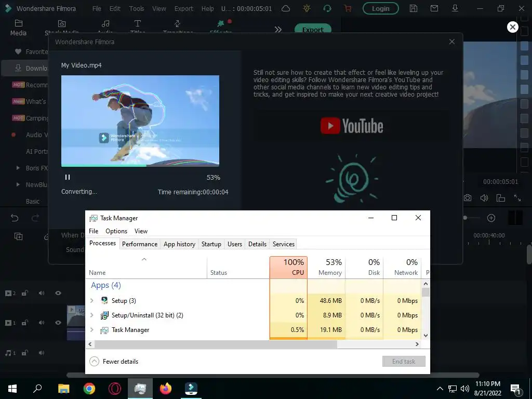Open Filmora Edit menu
The image size is (532, 399).
tap(115, 8)
